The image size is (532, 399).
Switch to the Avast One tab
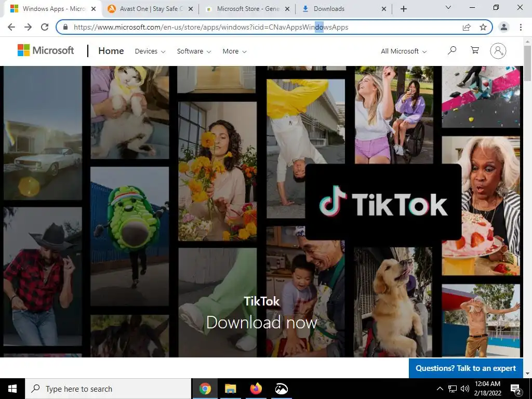[x=150, y=9]
